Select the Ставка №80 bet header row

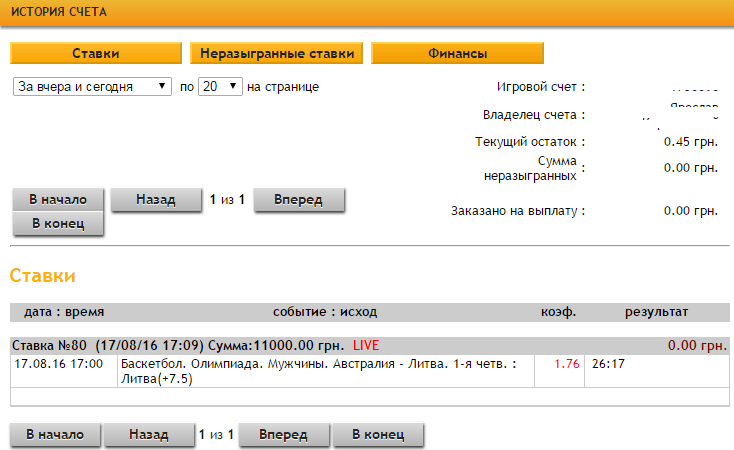point(180,345)
